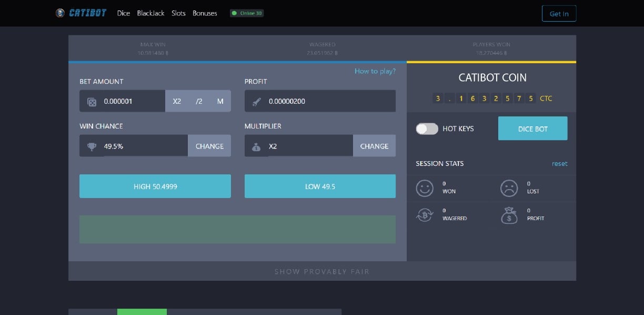Click the sad face LOST icon
This screenshot has height=315, width=644.
point(509,188)
